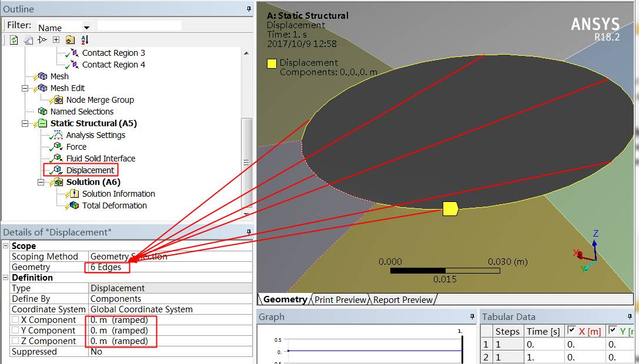Click the Z Component '0. m (ramped)' value

point(119,341)
